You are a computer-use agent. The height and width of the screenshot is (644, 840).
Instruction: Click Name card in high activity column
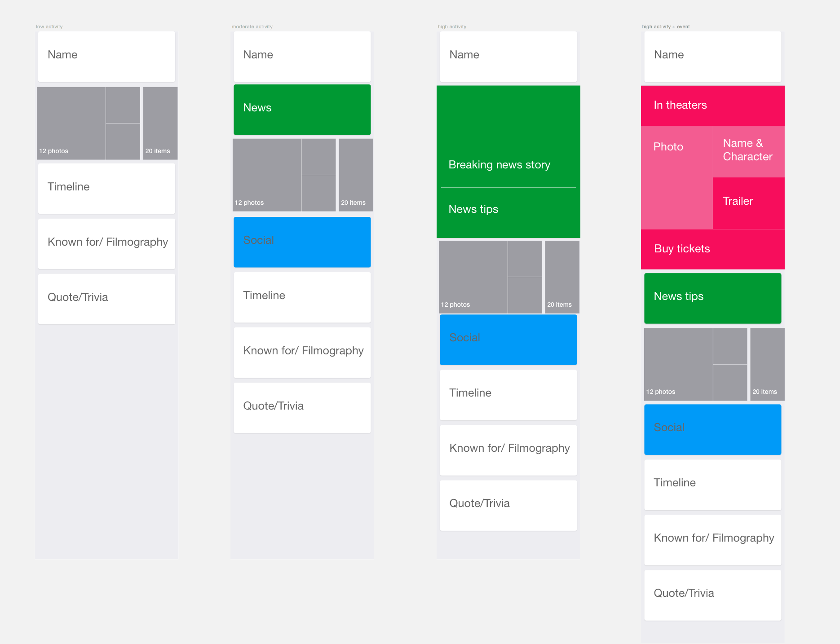(x=508, y=56)
